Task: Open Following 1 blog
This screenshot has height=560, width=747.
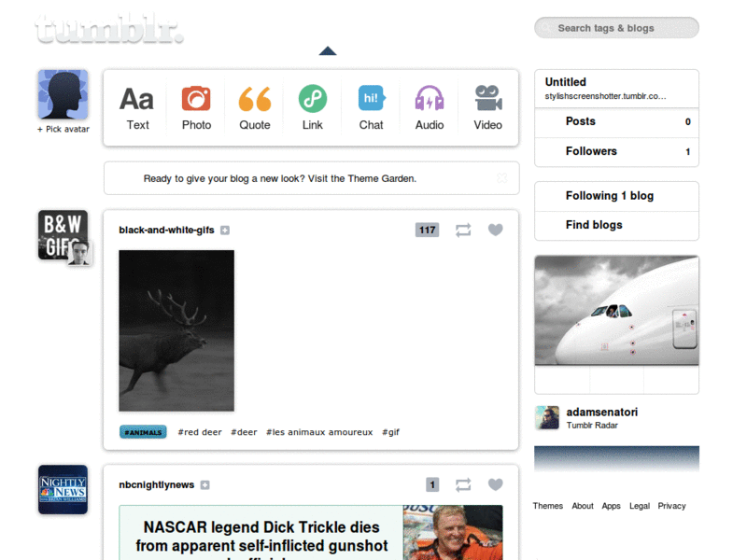Action: click(616, 196)
